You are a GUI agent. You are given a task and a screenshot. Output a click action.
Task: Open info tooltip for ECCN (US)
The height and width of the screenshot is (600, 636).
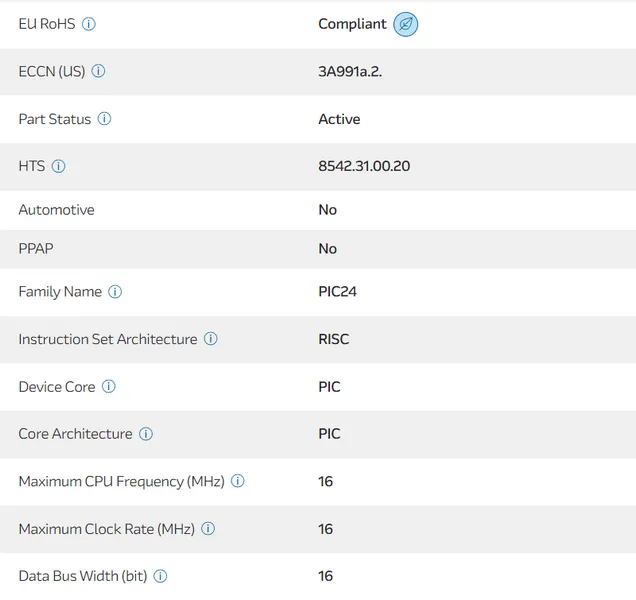pos(98,71)
